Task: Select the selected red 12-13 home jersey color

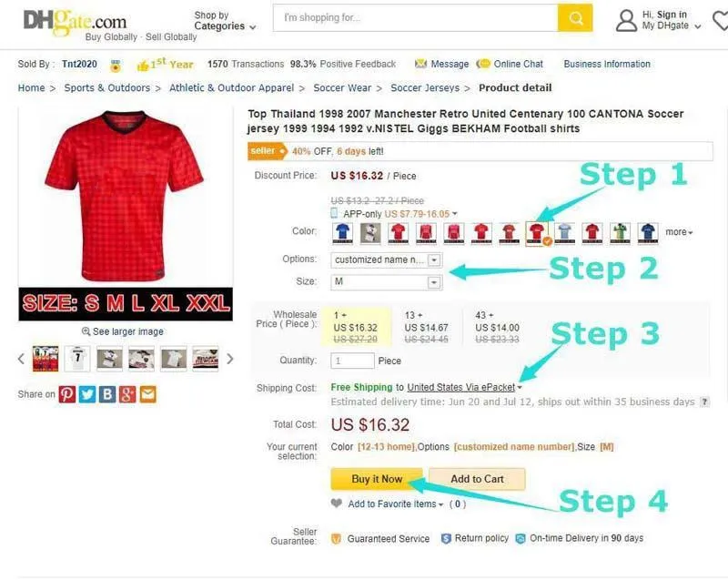Action: [537, 233]
